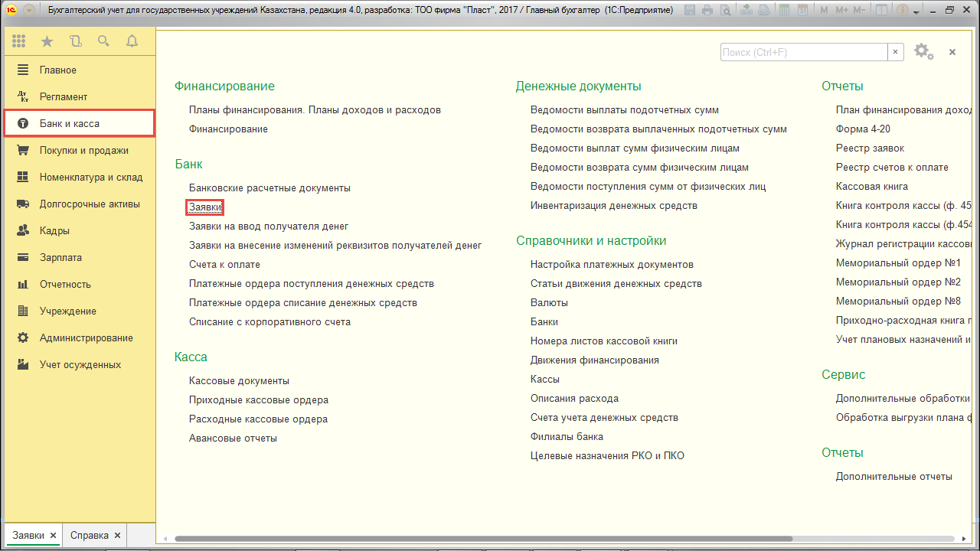Expand the dropdown arrow next to info icon
This screenshot has height=551, width=980.
(x=918, y=11)
